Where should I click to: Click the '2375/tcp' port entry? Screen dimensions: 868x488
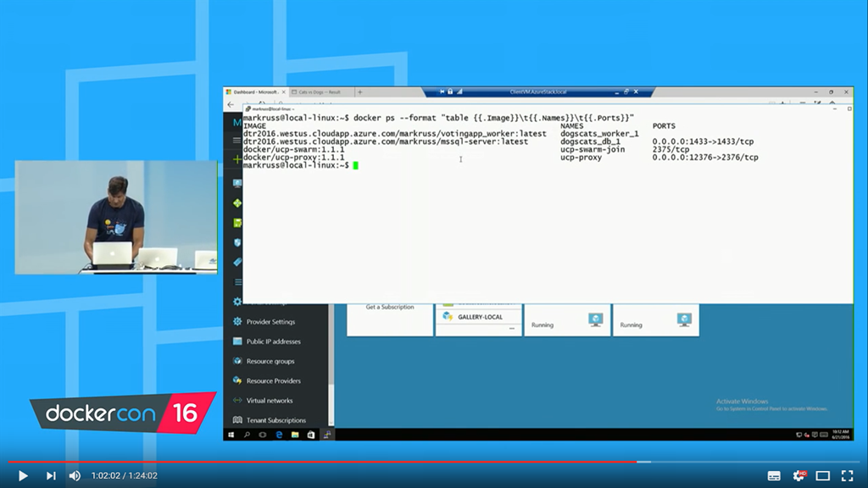pyautogui.click(x=671, y=149)
